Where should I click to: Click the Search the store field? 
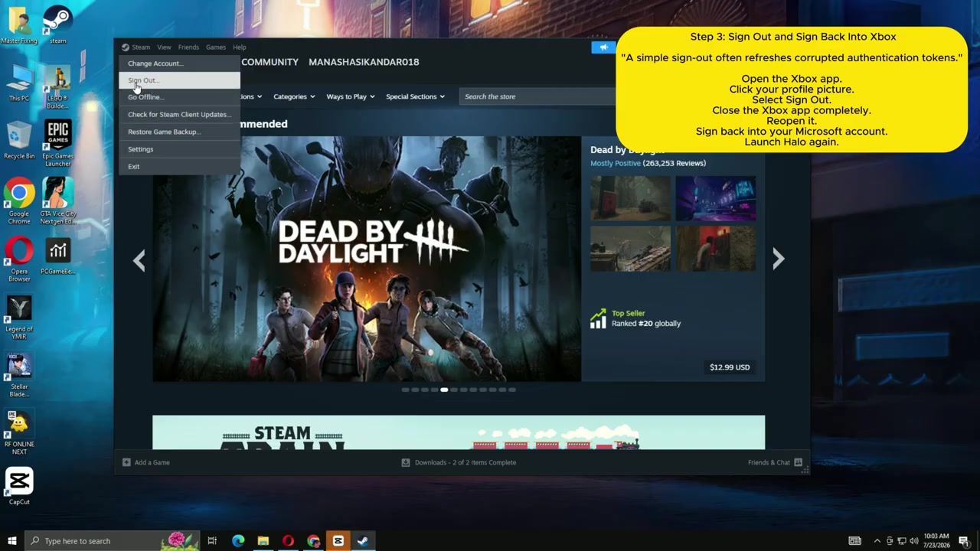[x=537, y=96]
